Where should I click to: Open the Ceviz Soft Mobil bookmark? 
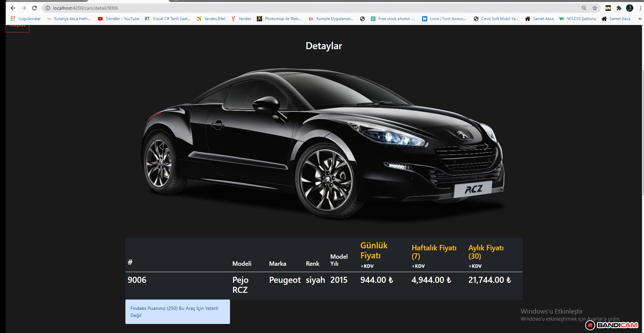(500, 19)
